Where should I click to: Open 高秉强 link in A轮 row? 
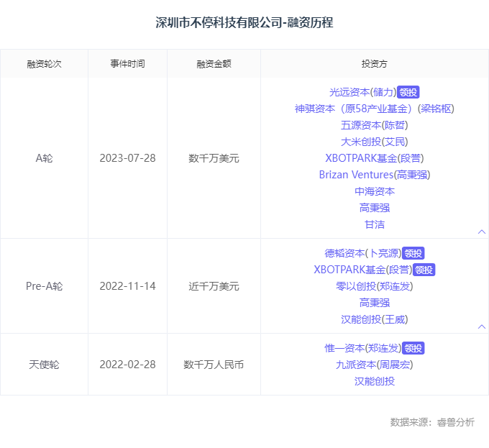tap(374, 208)
